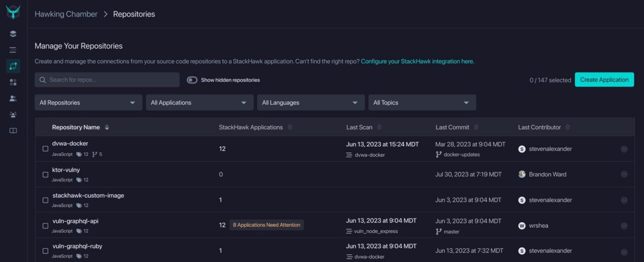Open Configure your StackHawk integration here link
Viewport: 644px width, 262px height.
click(x=418, y=61)
